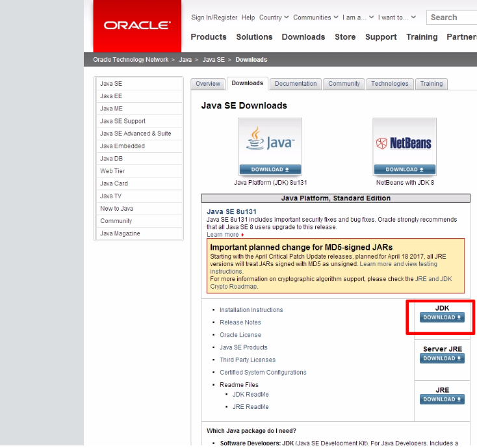This screenshot has height=448, width=477.
Task: Click the Oracle logo
Action: pos(137,25)
